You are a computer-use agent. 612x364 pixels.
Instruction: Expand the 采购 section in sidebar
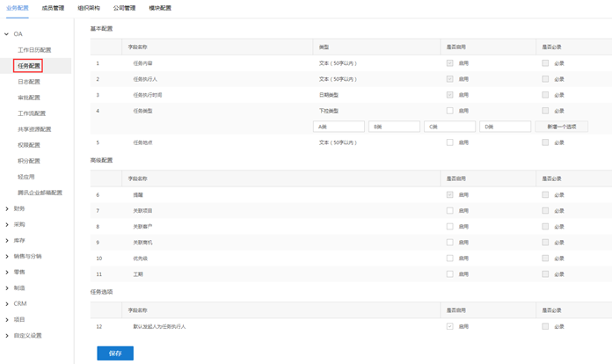tap(7, 225)
